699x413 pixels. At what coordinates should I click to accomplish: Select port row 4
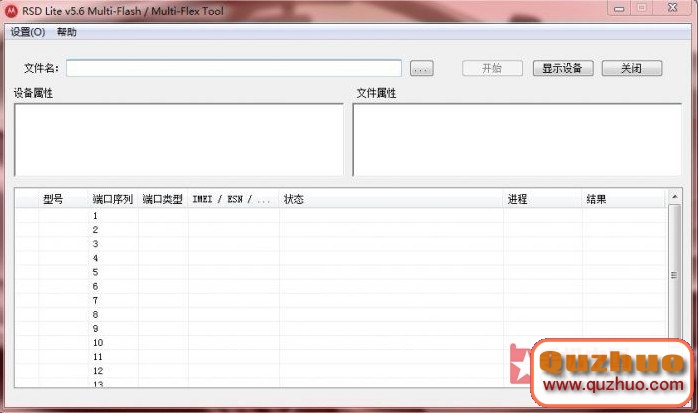pyautogui.click(x=341, y=258)
